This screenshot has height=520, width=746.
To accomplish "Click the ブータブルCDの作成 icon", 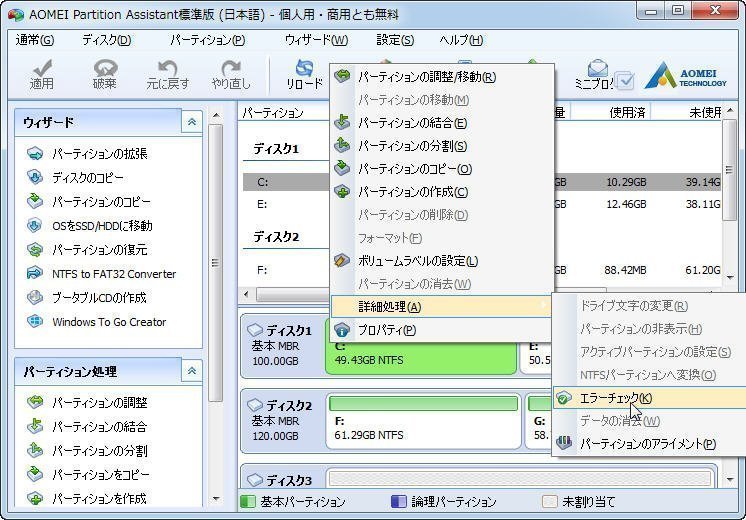I will click(x=35, y=298).
